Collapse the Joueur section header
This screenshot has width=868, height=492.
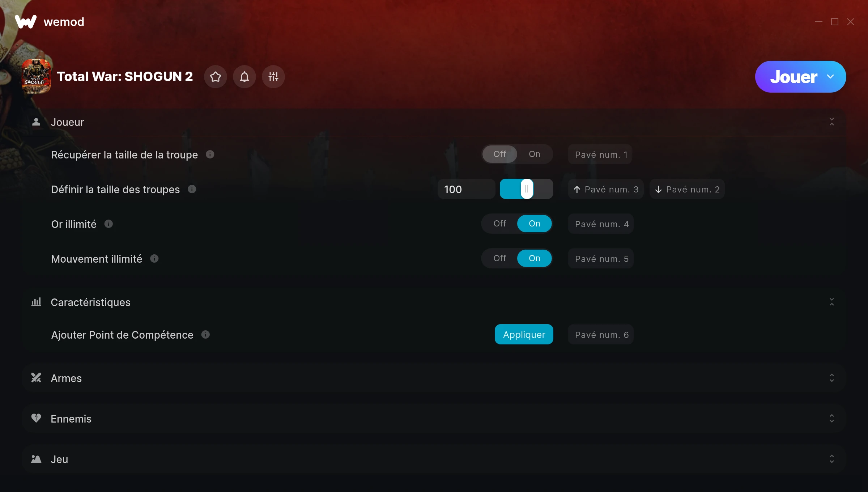434,122
